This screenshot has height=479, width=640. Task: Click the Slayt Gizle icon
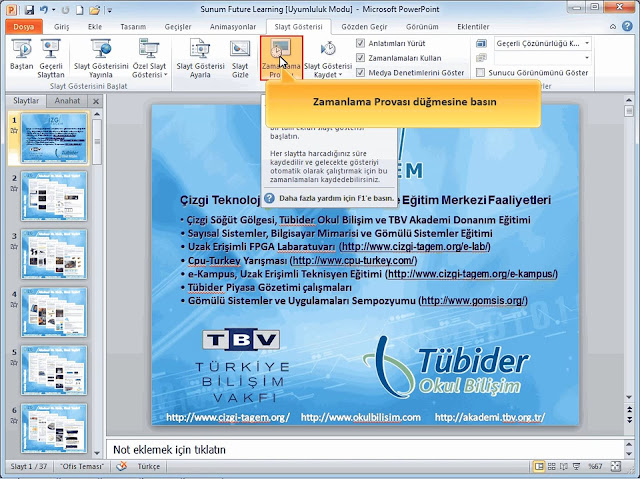click(x=240, y=58)
